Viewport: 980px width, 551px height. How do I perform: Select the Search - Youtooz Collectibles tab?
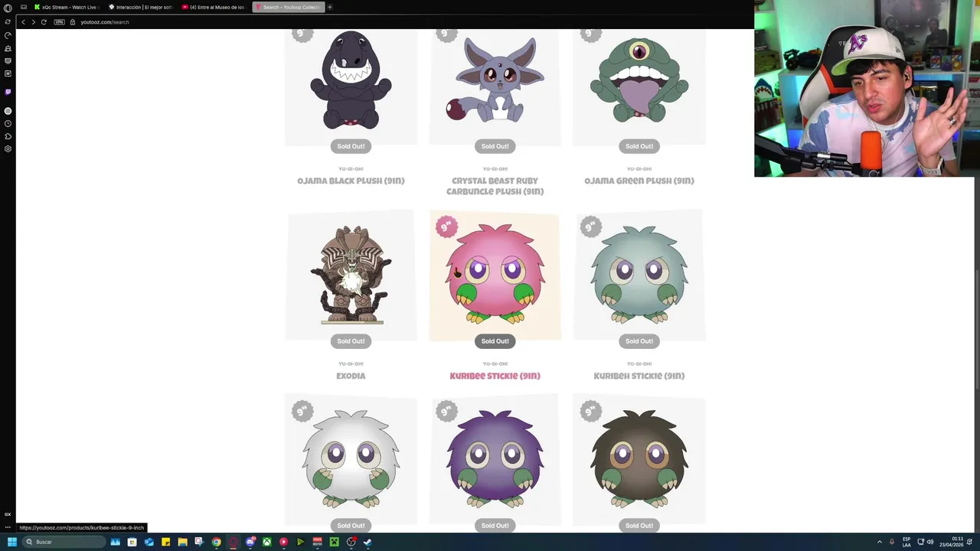[x=288, y=7]
